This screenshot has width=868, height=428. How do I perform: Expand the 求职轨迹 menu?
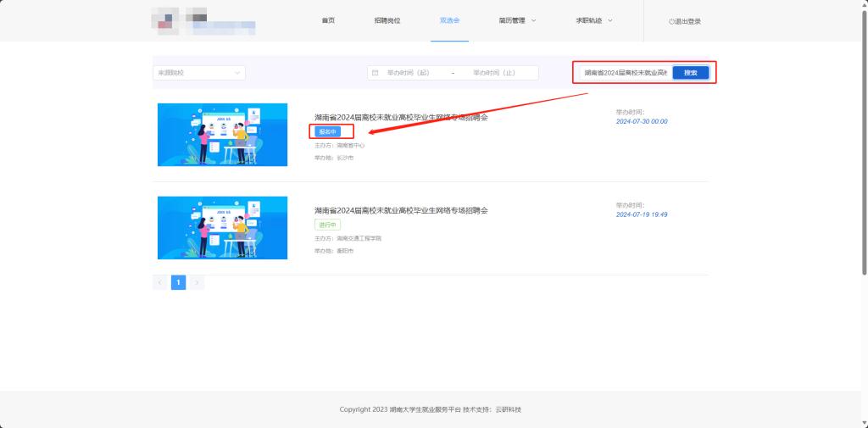pos(594,20)
